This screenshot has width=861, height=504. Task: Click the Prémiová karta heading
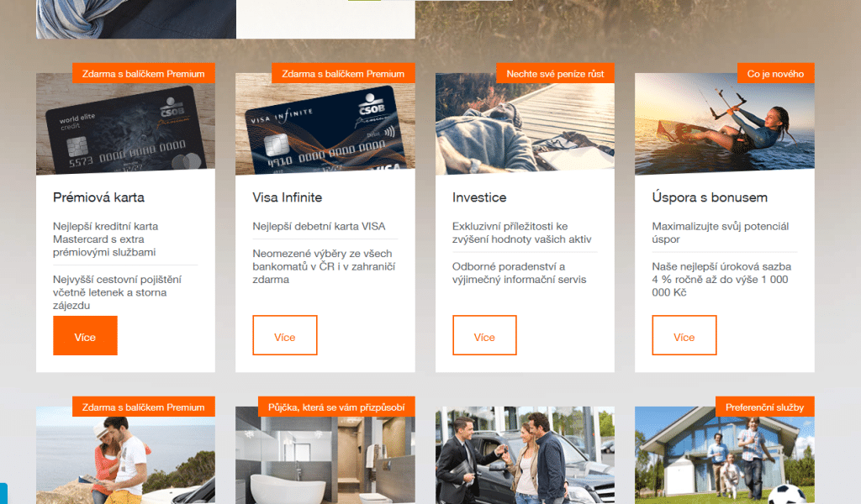tap(99, 197)
